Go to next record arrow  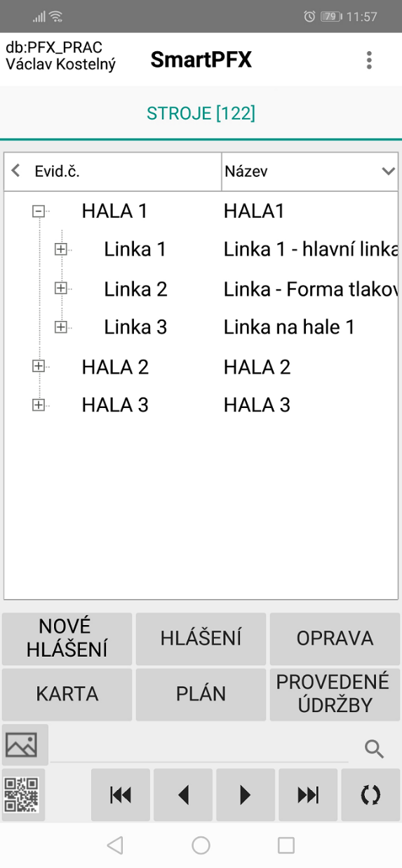(x=246, y=795)
